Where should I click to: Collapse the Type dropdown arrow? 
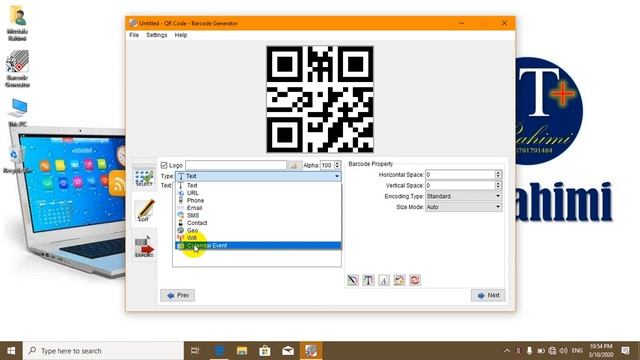pyautogui.click(x=337, y=176)
